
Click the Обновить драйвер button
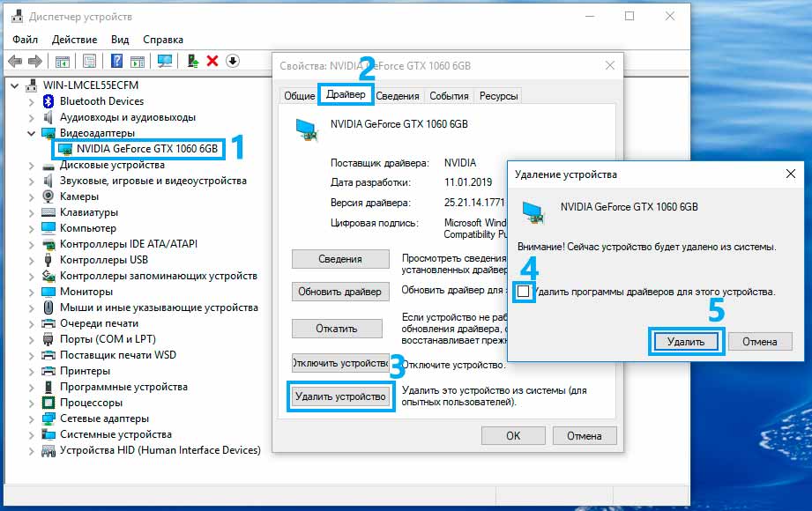point(339,292)
